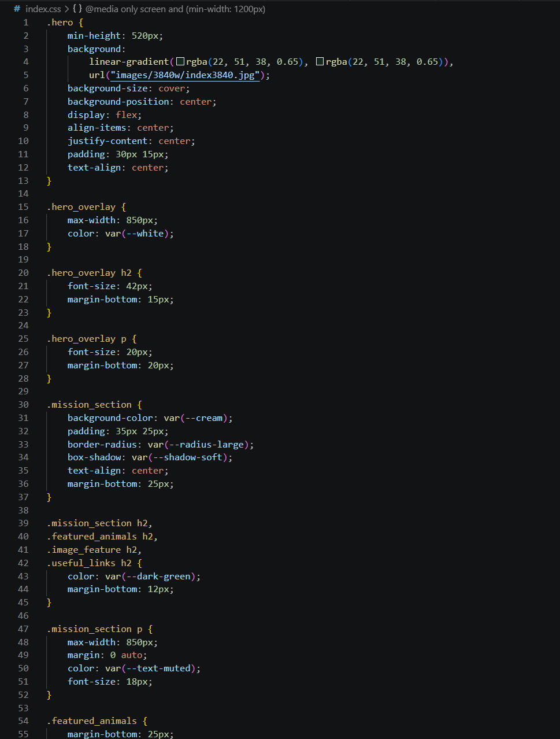This screenshot has height=739, width=560.
Task: Click the .useful_links h2 selector
Action: [89, 563]
